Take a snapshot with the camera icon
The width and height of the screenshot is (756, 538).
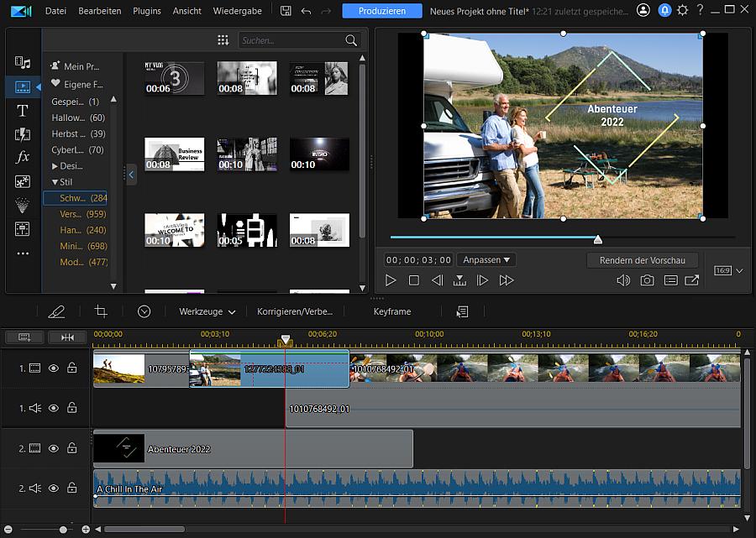point(646,280)
